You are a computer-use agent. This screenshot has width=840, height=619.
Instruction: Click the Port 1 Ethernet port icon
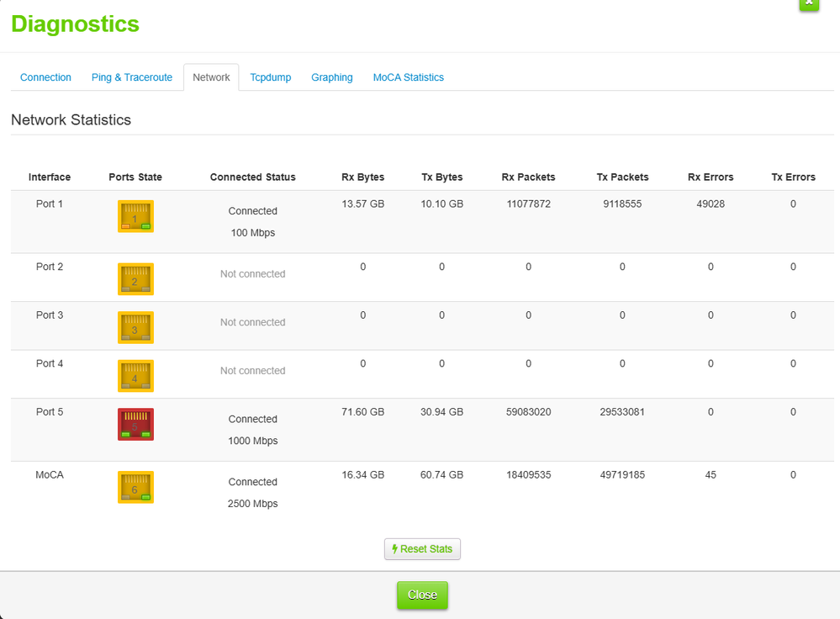click(x=135, y=217)
